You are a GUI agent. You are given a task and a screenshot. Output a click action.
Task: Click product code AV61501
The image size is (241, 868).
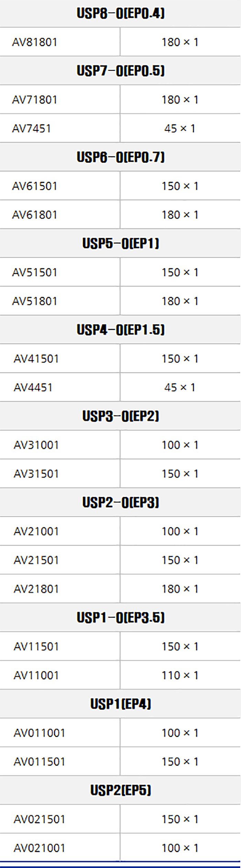click(x=35, y=186)
